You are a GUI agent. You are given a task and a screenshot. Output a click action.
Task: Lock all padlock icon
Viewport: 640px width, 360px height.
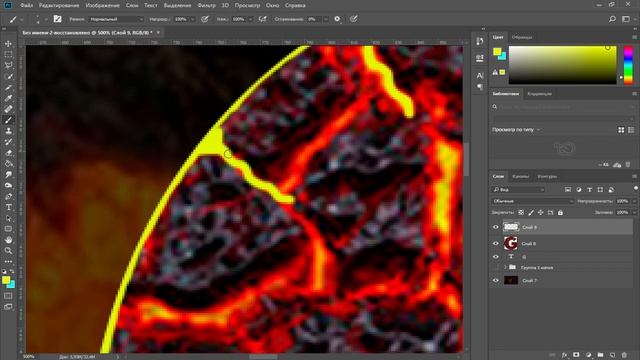pyautogui.click(x=560, y=213)
